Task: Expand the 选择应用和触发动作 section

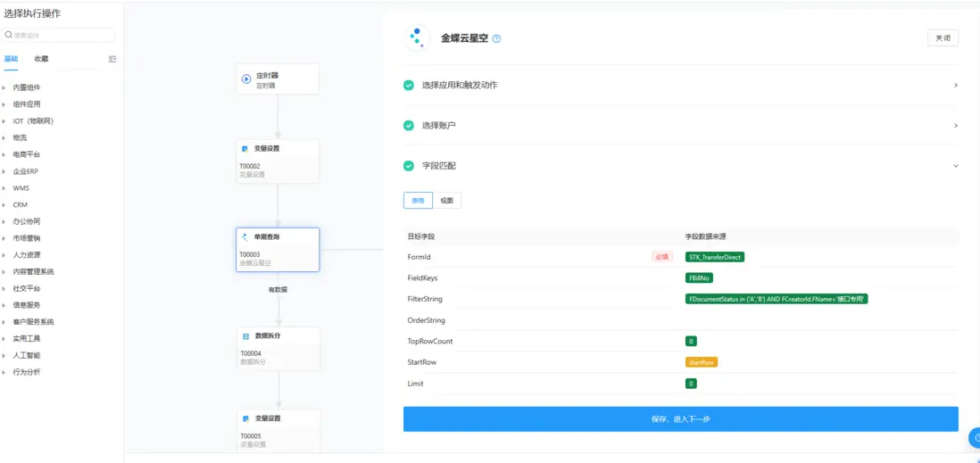Action: coord(956,85)
